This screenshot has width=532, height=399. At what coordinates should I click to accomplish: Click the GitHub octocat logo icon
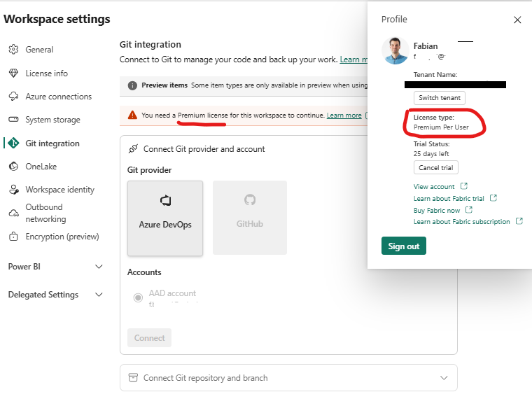click(250, 199)
